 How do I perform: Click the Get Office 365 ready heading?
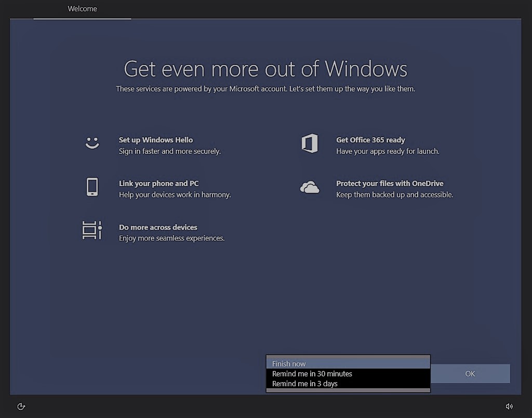click(x=370, y=140)
